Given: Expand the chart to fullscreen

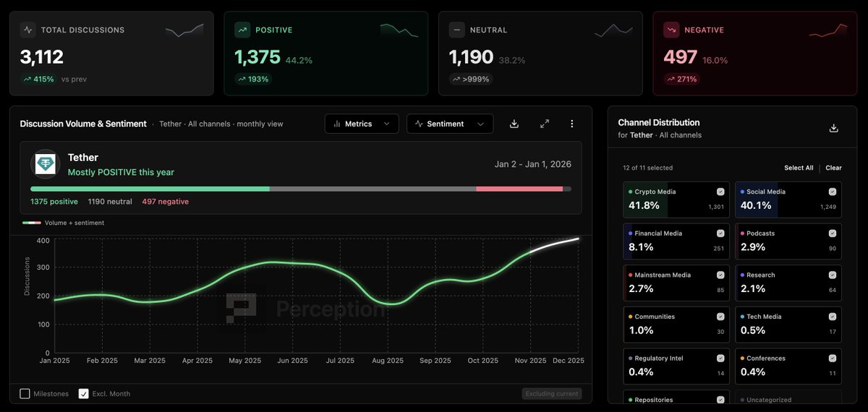Looking at the screenshot, I should (545, 124).
